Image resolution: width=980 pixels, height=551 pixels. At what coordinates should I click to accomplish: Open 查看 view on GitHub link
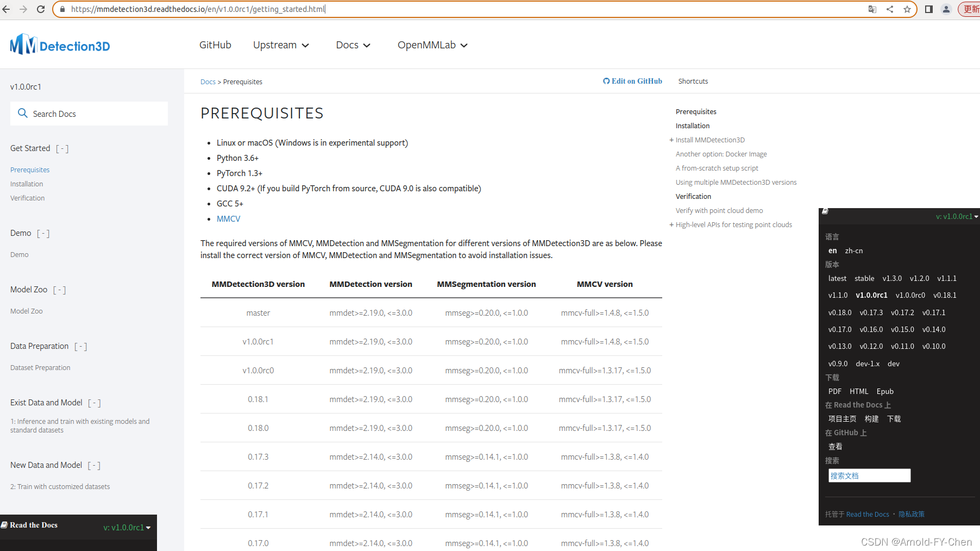pos(835,447)
